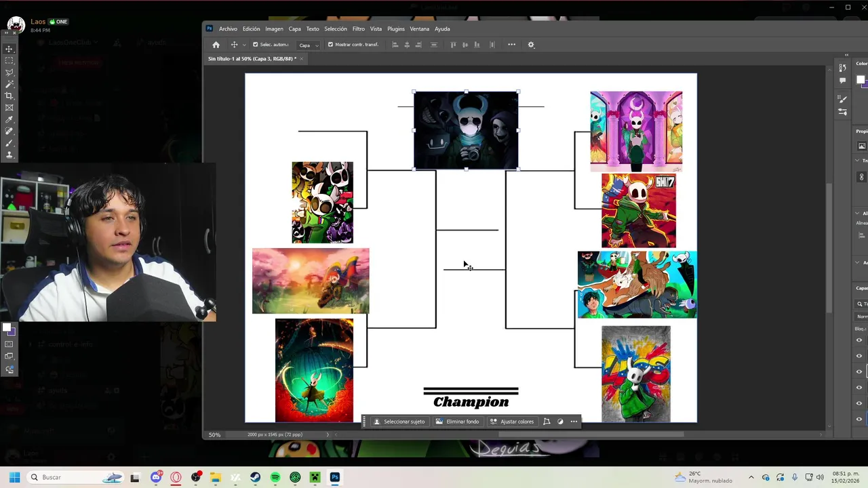Collapse right panels with double arrow
868x488 pixels.
(846, 55)
